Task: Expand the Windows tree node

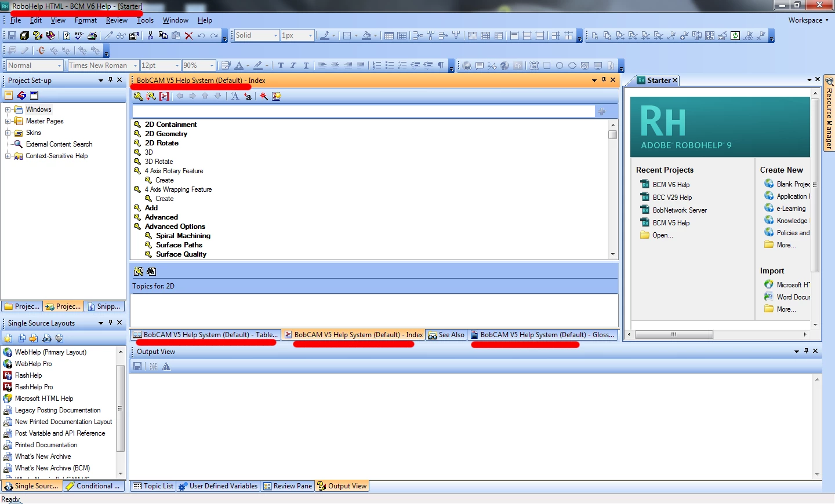Action: click(8, 109)
